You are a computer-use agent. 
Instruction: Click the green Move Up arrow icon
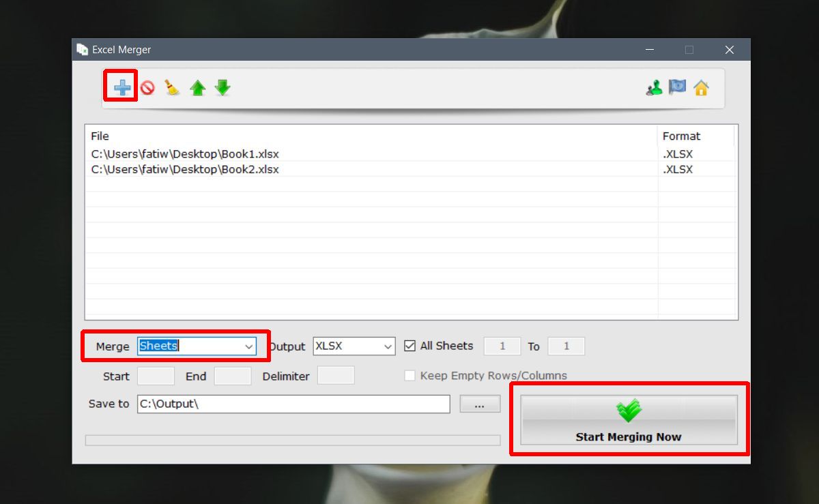[x=197, y=87]
